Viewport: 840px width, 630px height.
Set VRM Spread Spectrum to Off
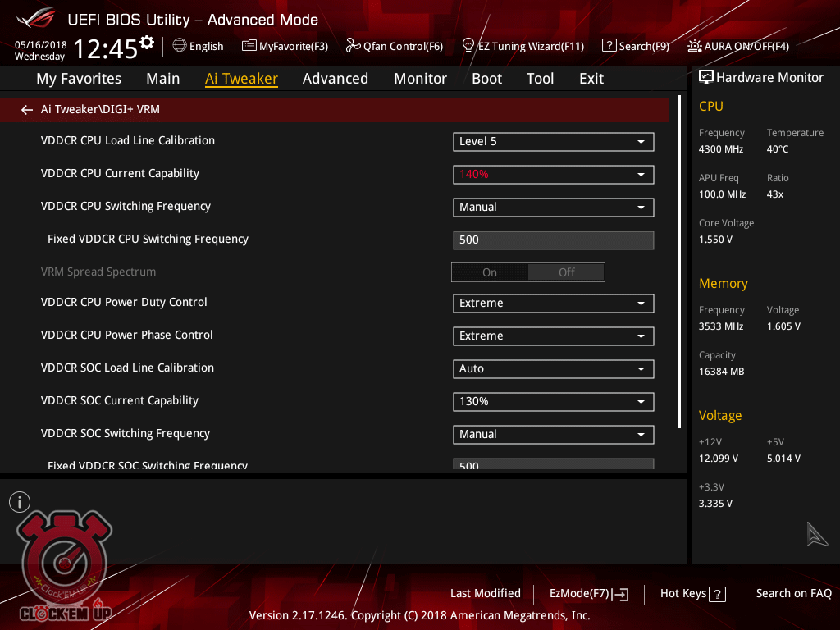pos(566,272)
